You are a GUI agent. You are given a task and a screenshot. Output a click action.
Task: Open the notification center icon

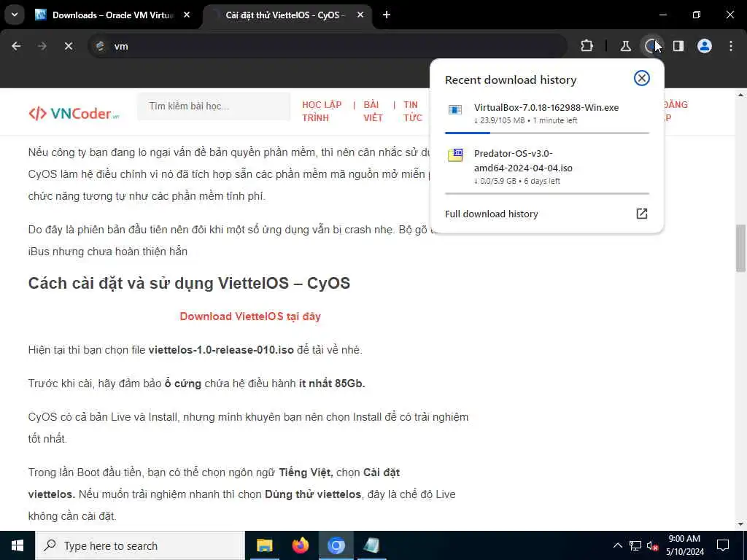(723, 545)
